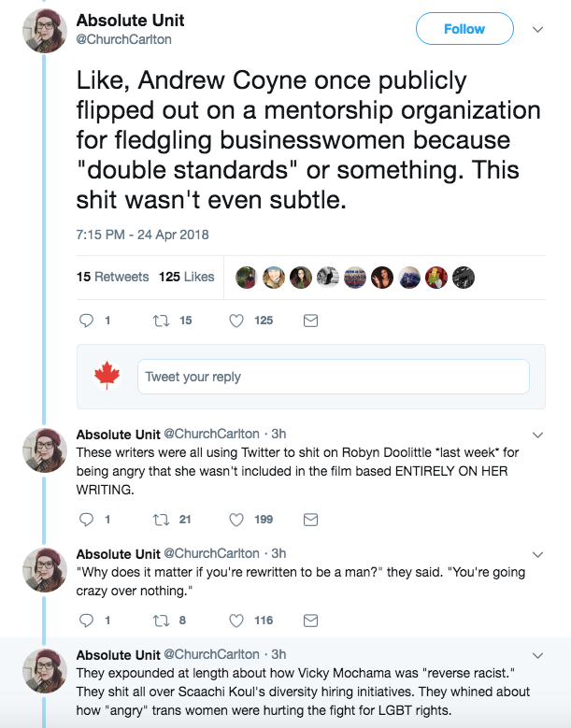Open the @ChurchCarlton profile handle in header
The image size is (571, 728).
click(123, 39)
